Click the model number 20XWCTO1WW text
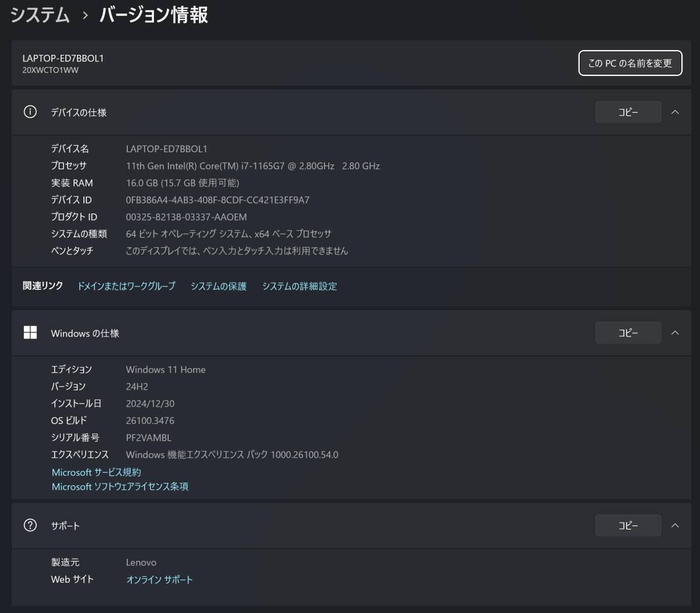Viewport: 700px width, 613px height. pos(50,70)
